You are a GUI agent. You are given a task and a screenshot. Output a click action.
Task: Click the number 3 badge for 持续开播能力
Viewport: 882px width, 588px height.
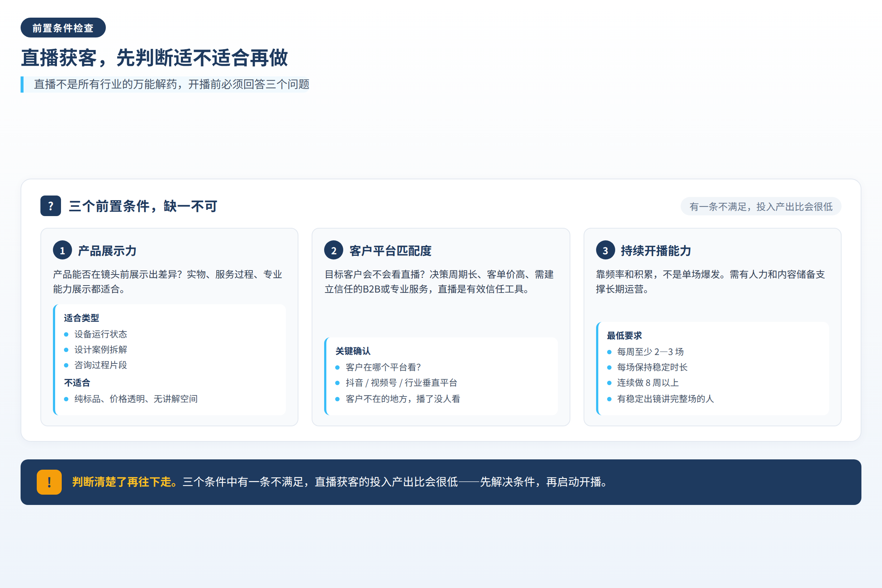pos(605,251)
